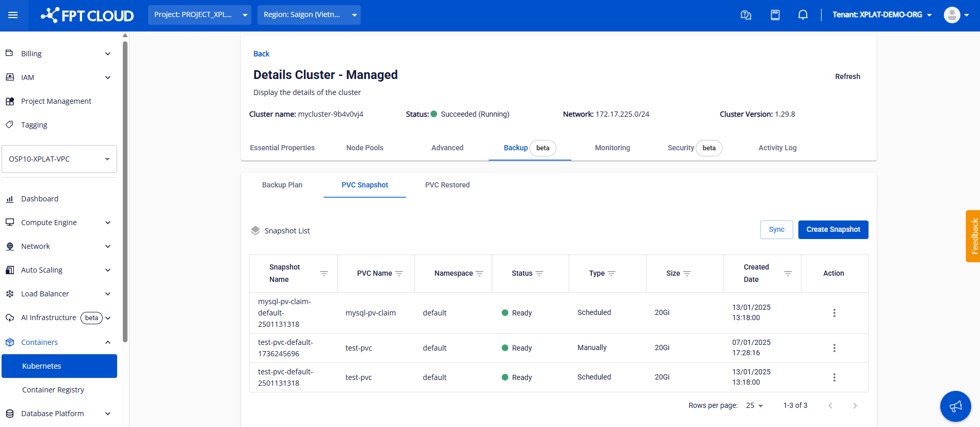Open the Region Saigon dropdown
Screen dimensions: 980x427
point(309,15)
